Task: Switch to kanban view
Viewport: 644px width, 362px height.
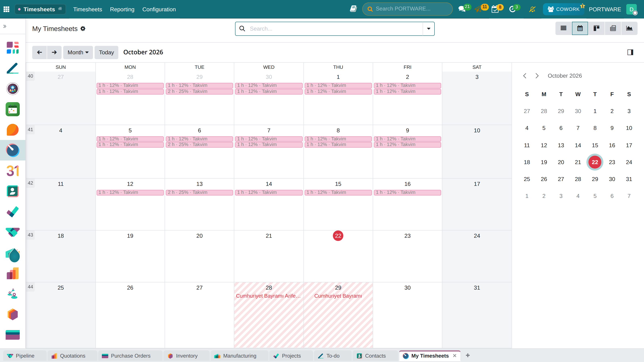Action: pyautogui.click(x=597, y=29)
